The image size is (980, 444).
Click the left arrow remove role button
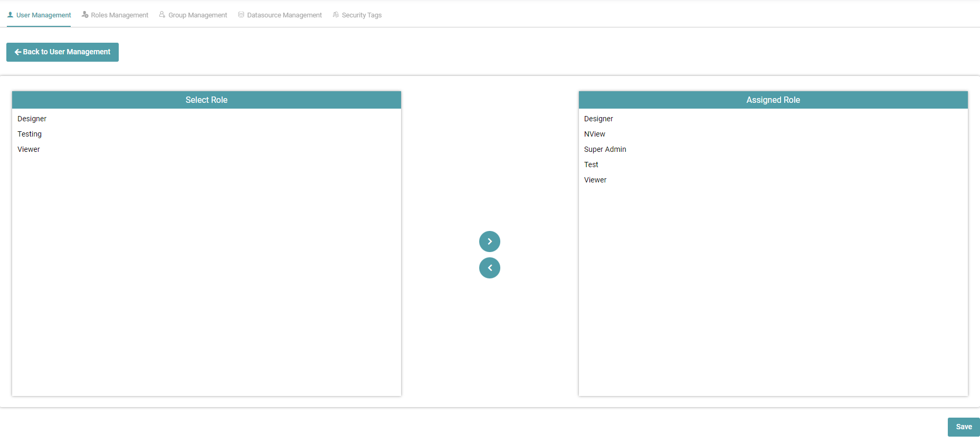[489, 268]
